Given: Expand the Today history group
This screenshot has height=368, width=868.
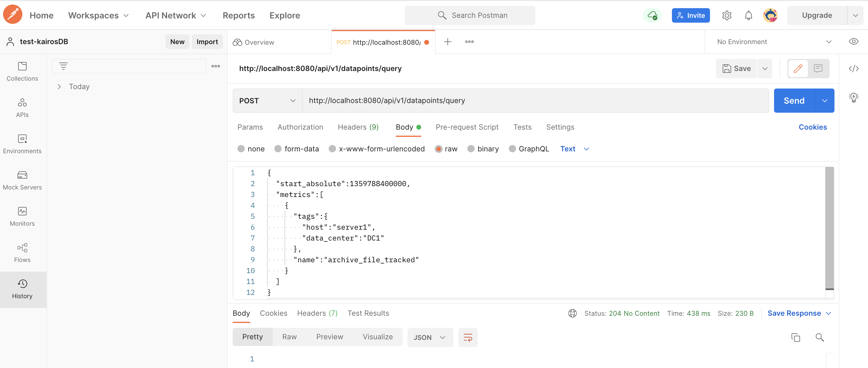Looking at the screenshot, I should [60, 87].
